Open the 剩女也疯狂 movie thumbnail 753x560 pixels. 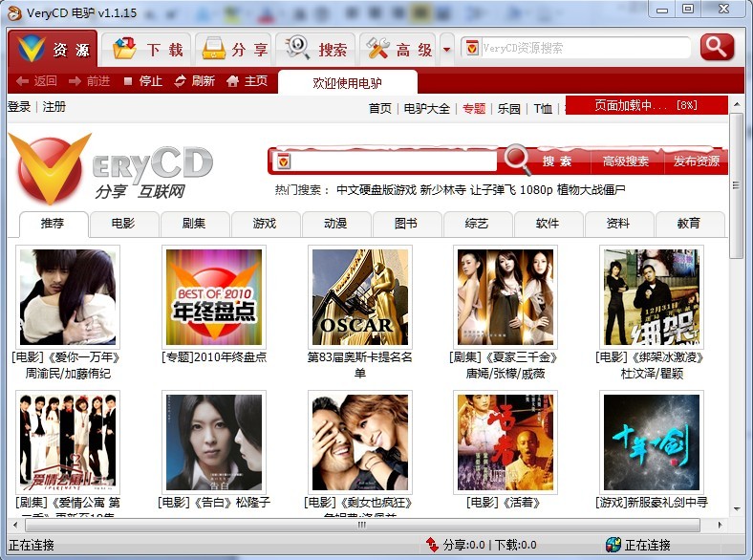tap(359, 442)
